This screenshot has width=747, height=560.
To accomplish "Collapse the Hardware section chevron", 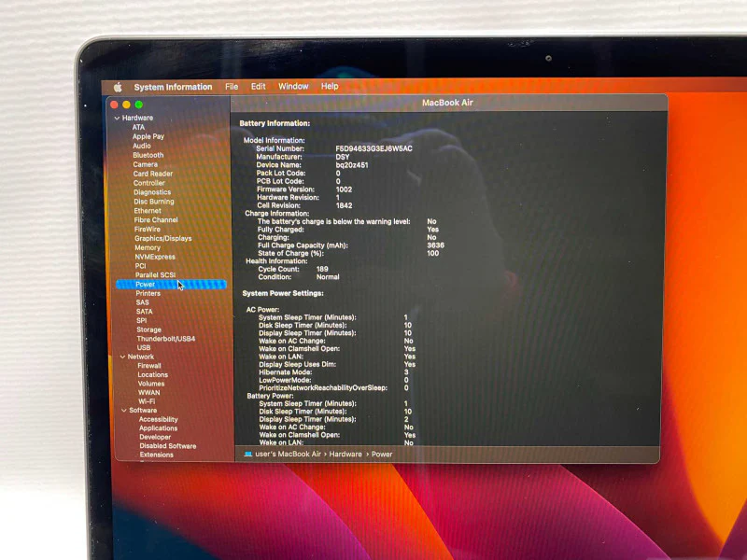I will pyautogui.click(x=117, y=119).
